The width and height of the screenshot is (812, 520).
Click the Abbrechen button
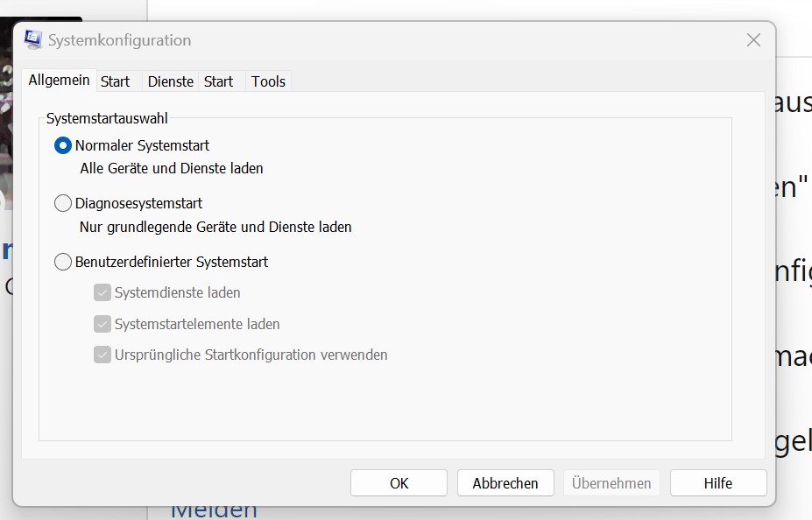pyautogui.click(x=505, y=482)
